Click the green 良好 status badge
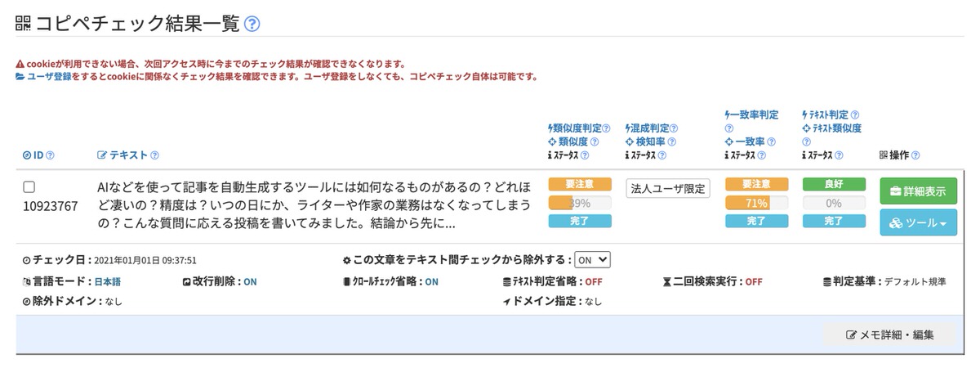 click(x=833, y=185)
